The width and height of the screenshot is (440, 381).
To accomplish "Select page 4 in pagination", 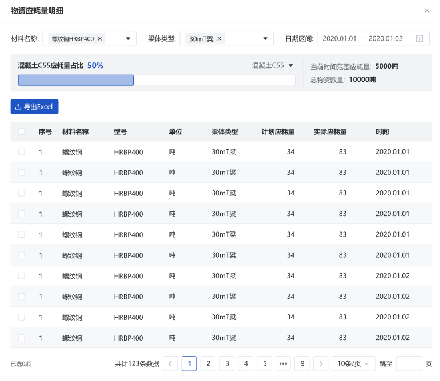I will pyautogui.click(x=246, y=363).
